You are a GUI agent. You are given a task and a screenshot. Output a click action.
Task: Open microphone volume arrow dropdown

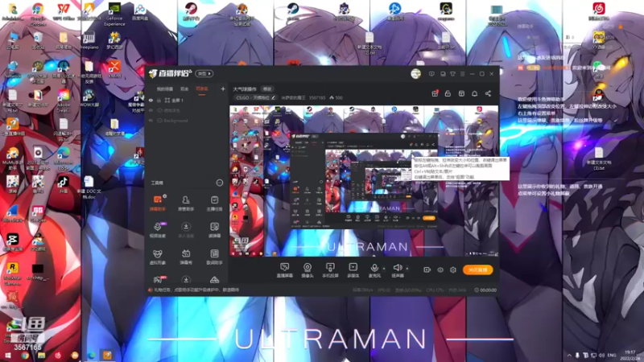click(384, 269)
